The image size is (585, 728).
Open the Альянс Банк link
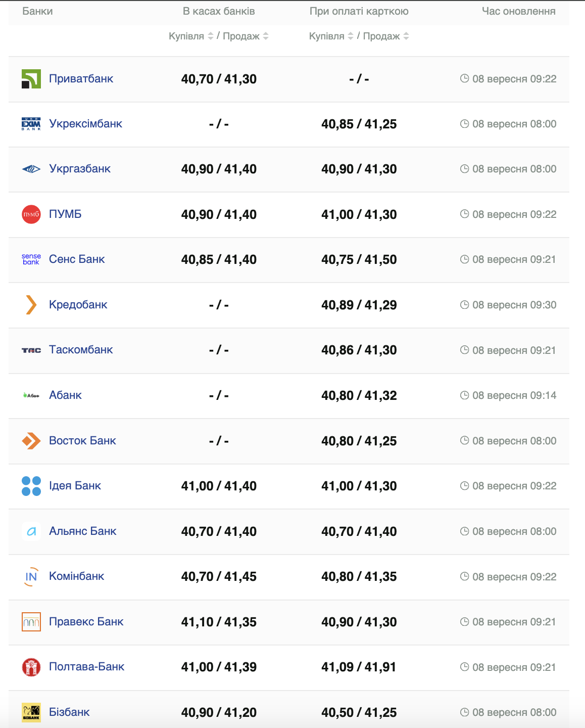pos(83,531)
